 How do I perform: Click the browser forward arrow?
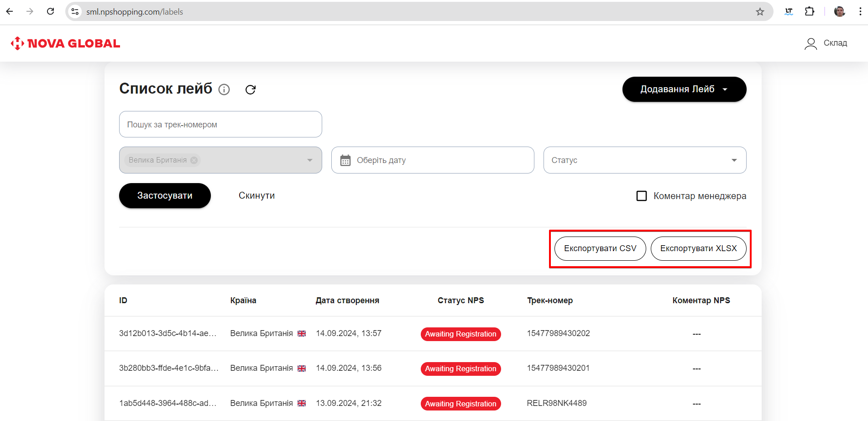click(30, 11)
